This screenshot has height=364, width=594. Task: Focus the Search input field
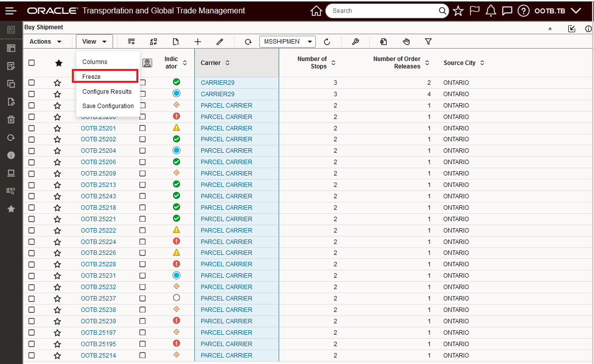(x=383, y=11)
